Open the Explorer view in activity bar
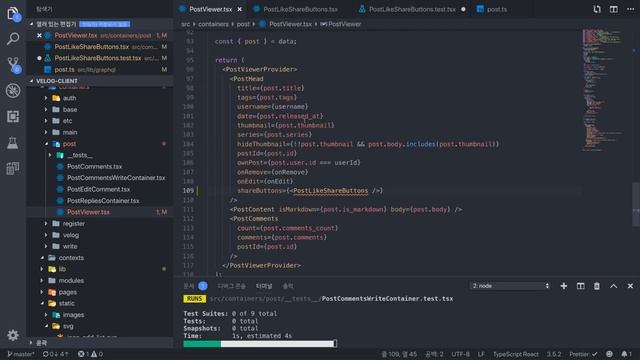This screenshot has height=360, width=640. (x=13, y=13)
